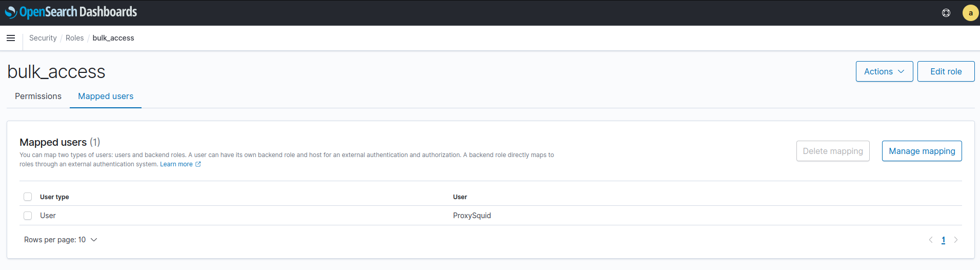
Task: Select the Mapped users tab
Action: coord(106,96)
